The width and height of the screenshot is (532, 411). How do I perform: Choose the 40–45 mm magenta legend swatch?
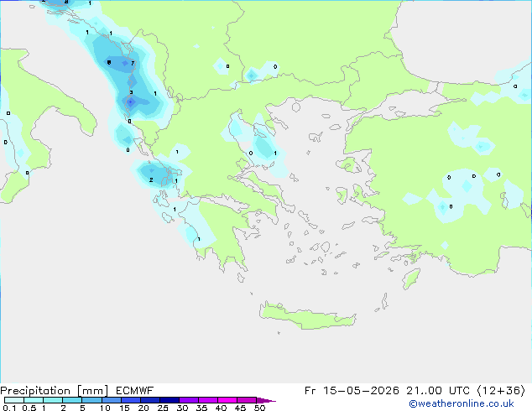227,400
